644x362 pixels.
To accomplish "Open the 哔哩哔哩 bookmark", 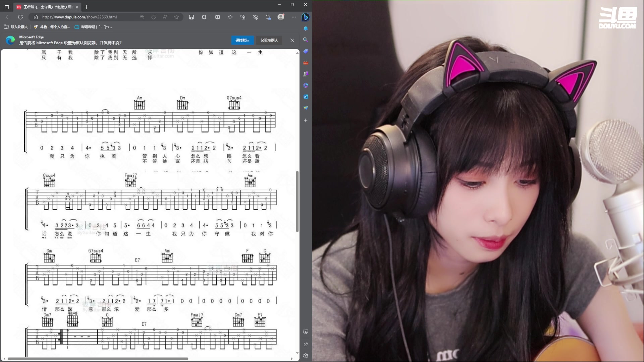I will pos(93,27).
